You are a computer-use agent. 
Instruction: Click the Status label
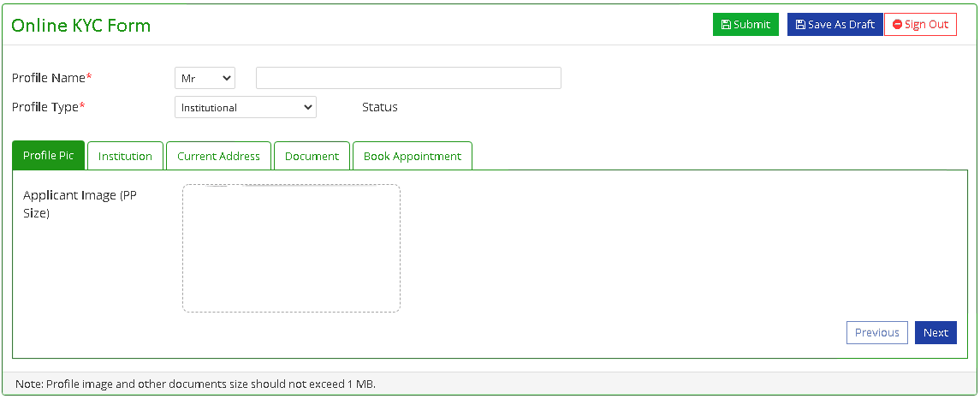pos(380,107)
